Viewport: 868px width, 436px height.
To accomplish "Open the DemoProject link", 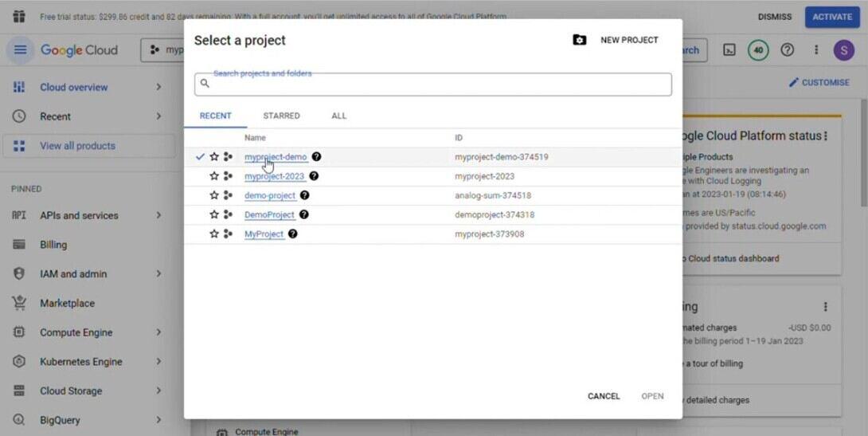I will (x=269, y=215).
